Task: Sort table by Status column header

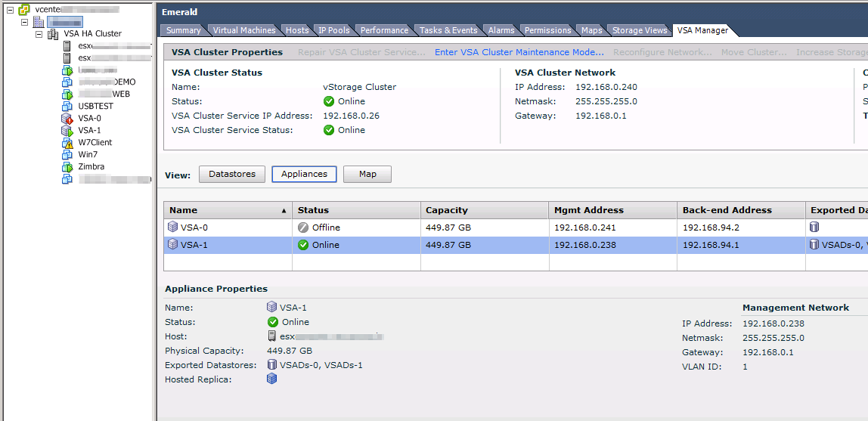Action: point(356,210)
